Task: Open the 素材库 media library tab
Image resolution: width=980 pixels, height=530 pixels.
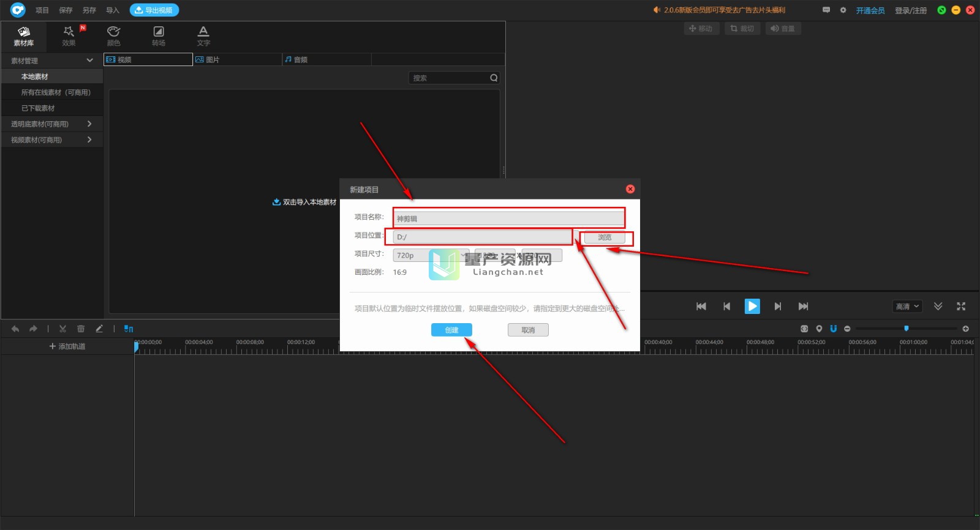Action: (x=23, y=36)
